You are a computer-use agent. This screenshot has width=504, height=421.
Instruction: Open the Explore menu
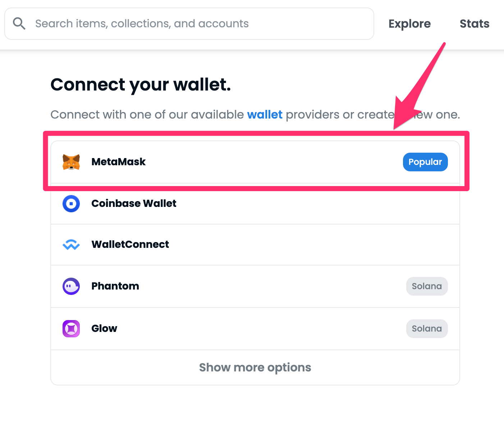pos(409,23)
